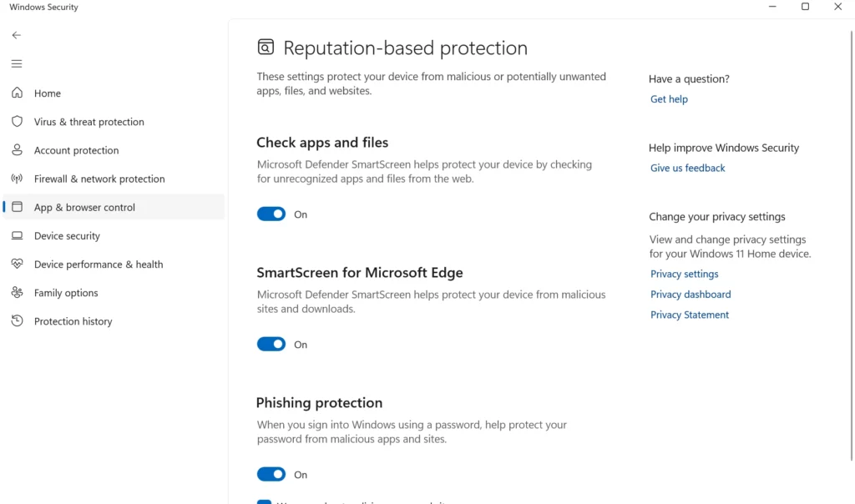The image size is (855, 504).
Task: Open Privacy dashboard link
Action: pos(691,295)
